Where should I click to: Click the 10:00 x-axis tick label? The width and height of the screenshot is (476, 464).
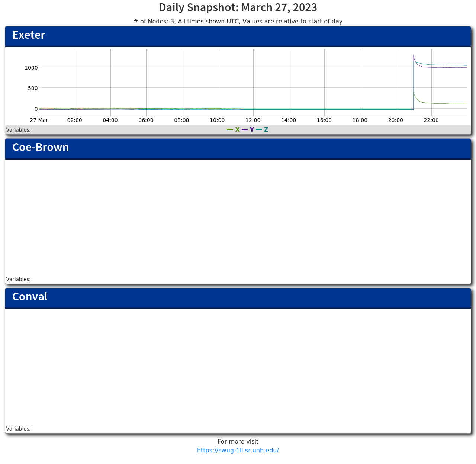pos(218,120)
